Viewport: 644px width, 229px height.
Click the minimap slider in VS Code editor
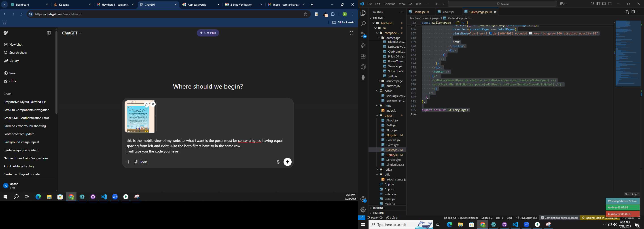628,53
